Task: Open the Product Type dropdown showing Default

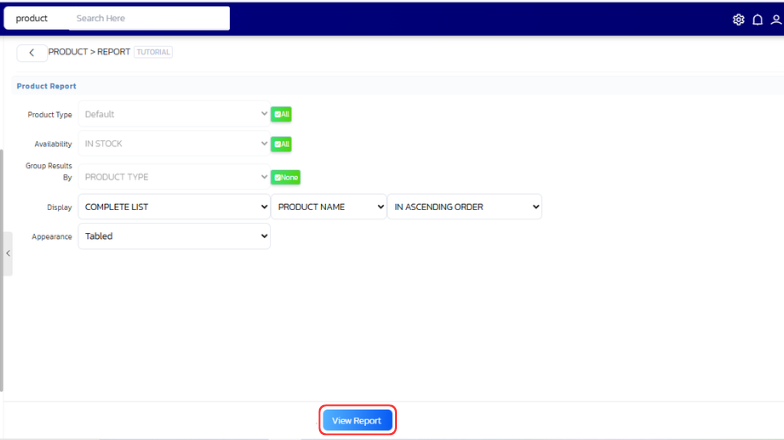Action: pyautogui.click(x=174, y=114)
